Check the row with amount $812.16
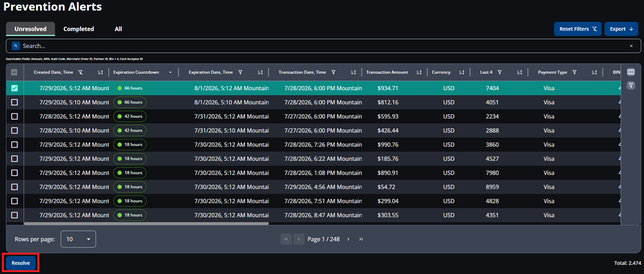The height and width of the screenshot is (274, 644). 14,102
